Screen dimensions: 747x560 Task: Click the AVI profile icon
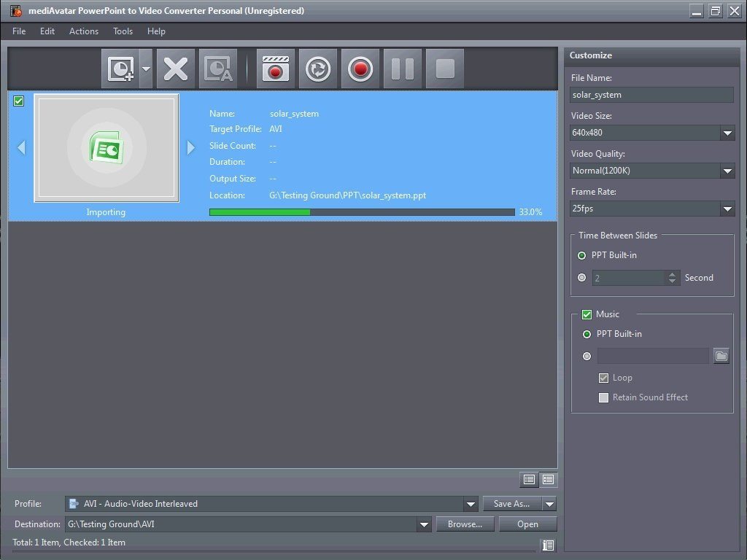[74, 503]
